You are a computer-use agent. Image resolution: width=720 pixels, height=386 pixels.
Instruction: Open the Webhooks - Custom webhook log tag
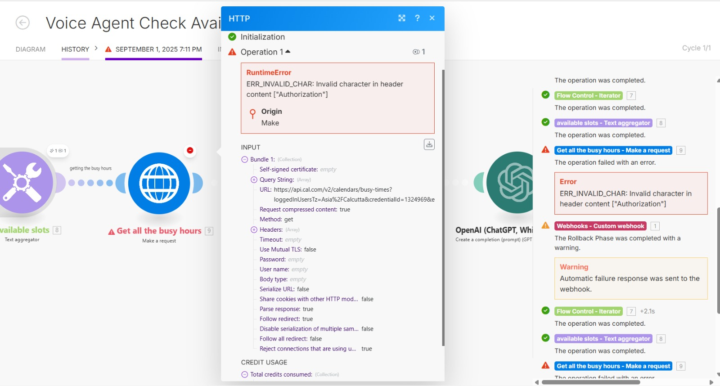click(600, 226)
